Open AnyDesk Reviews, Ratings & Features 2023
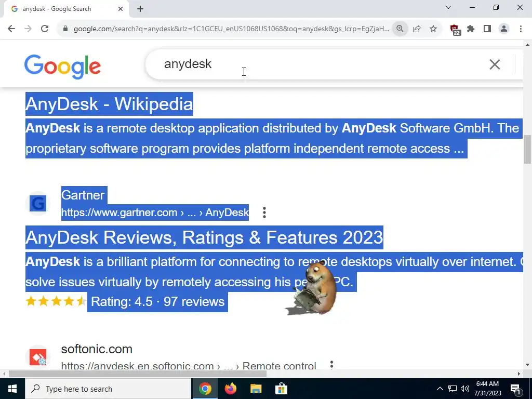This screenshot has width=532, height=399. (204, 237)
